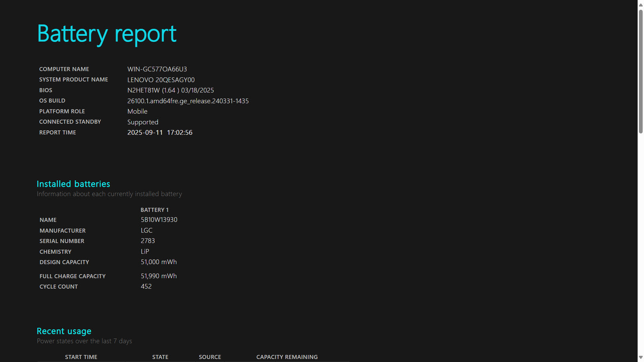Click the PLATFORM ROLE label
The width and height of the screenshot is (644, 362).
[x=62, y=111]
